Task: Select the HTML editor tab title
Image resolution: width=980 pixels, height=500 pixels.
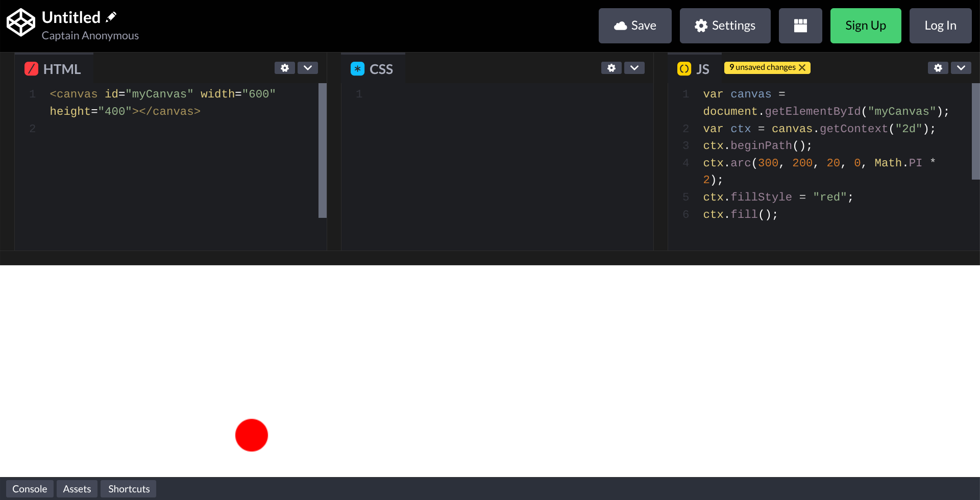Action: (62, 69)
